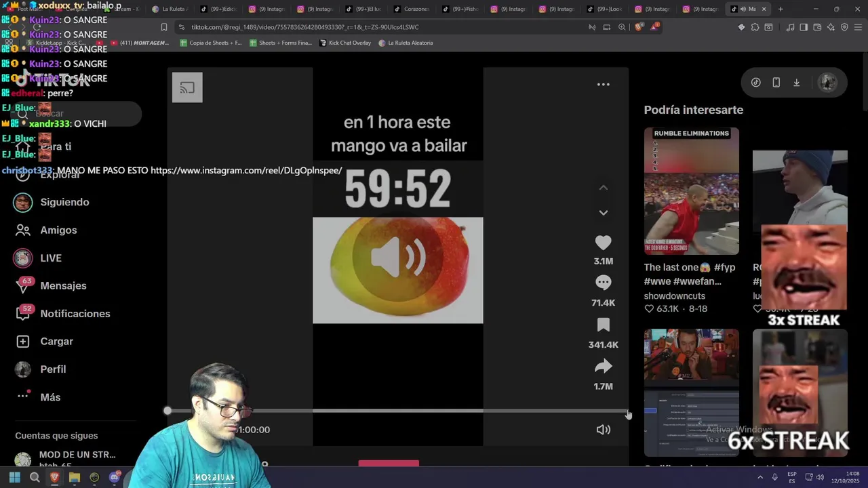Viewport: 868px width, 488px height.
Task: Click the Podría interesarte heading
Action: (x=693, y=110)
